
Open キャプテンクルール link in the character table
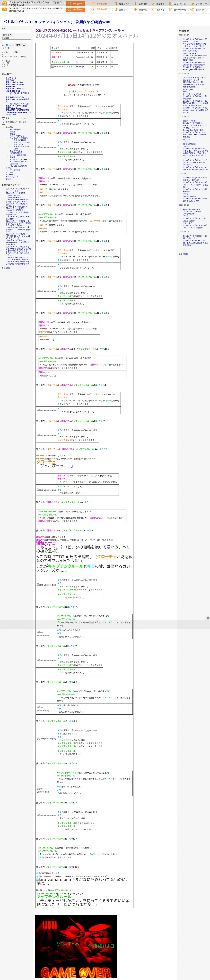point(60,62)
